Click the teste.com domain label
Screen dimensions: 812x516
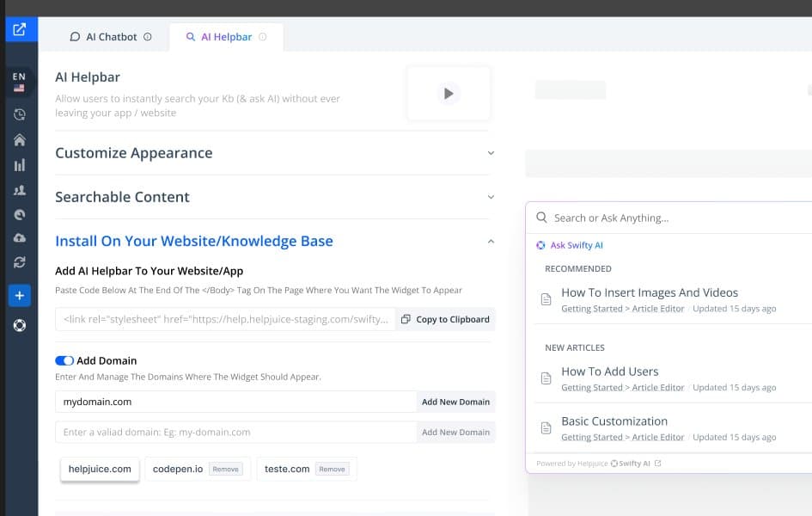tap(287, 469)
